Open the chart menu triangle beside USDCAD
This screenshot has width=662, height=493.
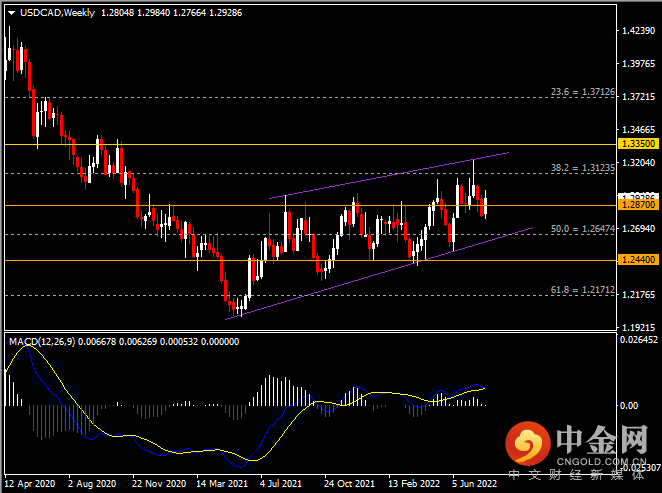12,13
